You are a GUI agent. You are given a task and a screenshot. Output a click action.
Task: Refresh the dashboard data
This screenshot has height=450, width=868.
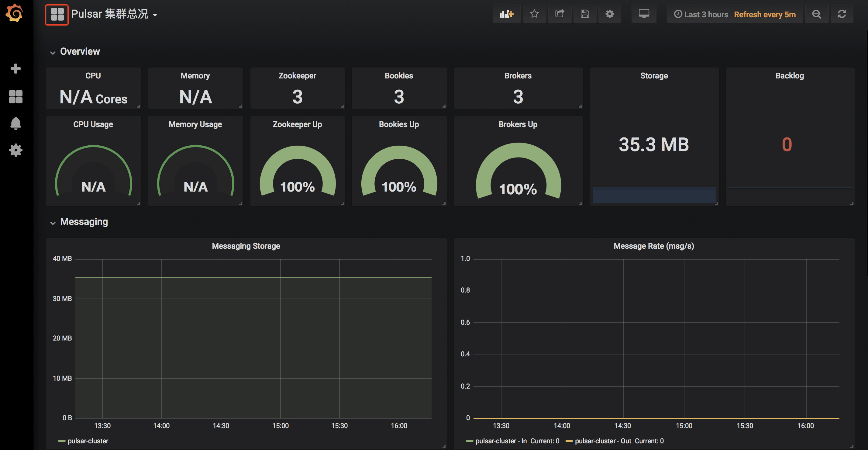tap(842, 14)
